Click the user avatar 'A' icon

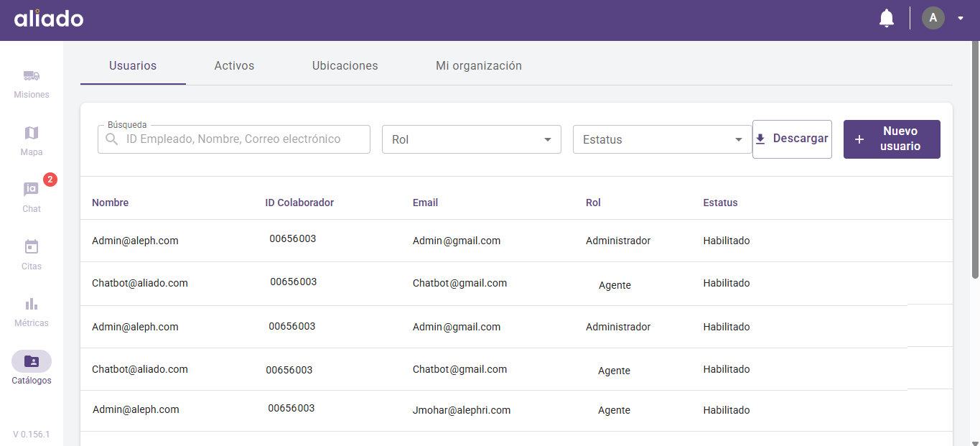tap(933, 18)
